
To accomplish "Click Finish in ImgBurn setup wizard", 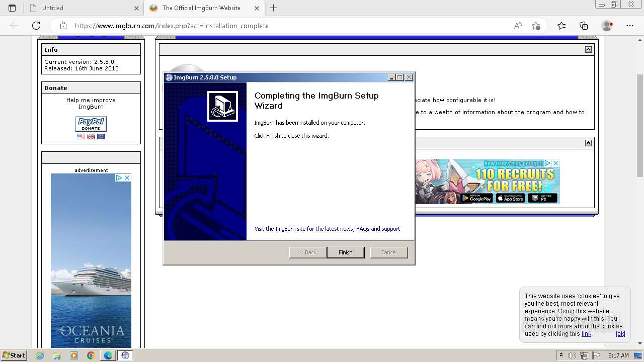I will point(345,252).
